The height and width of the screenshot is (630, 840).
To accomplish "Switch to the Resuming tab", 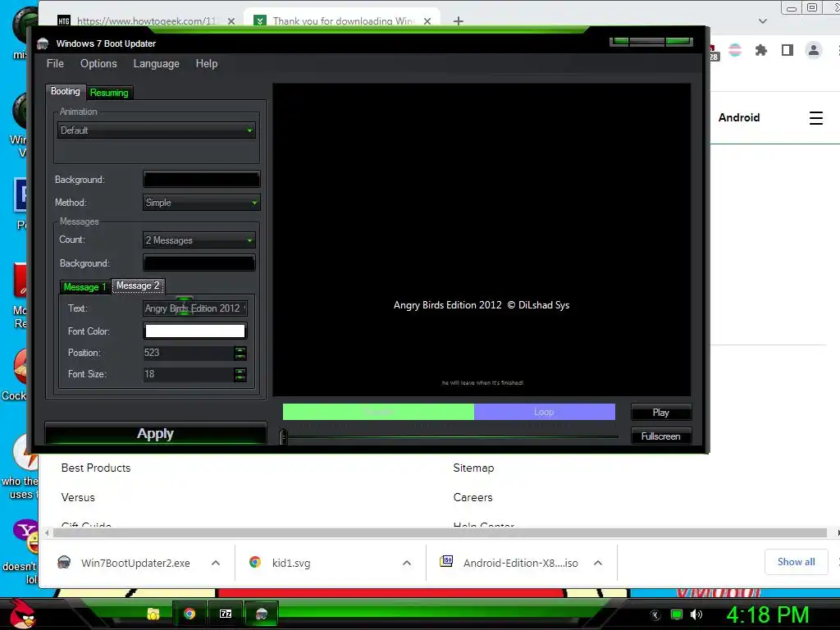I will point(109,93).
